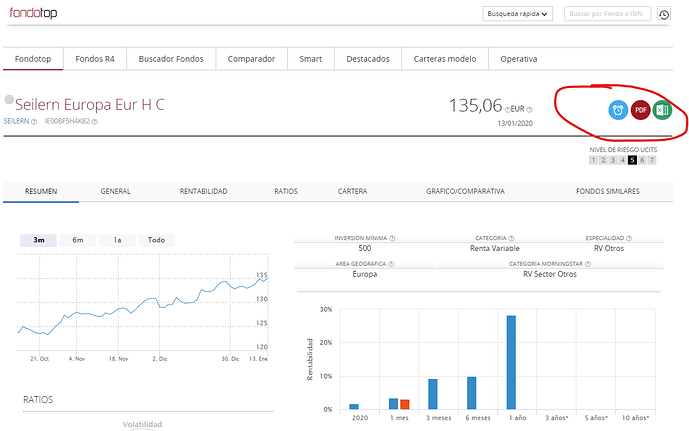Select risk level 7 box

(x=652, y=160)
